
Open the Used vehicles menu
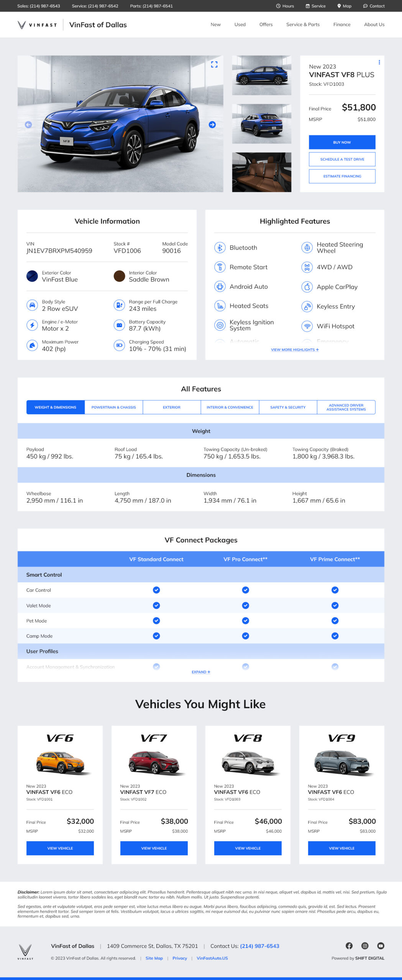pos(240,24)
